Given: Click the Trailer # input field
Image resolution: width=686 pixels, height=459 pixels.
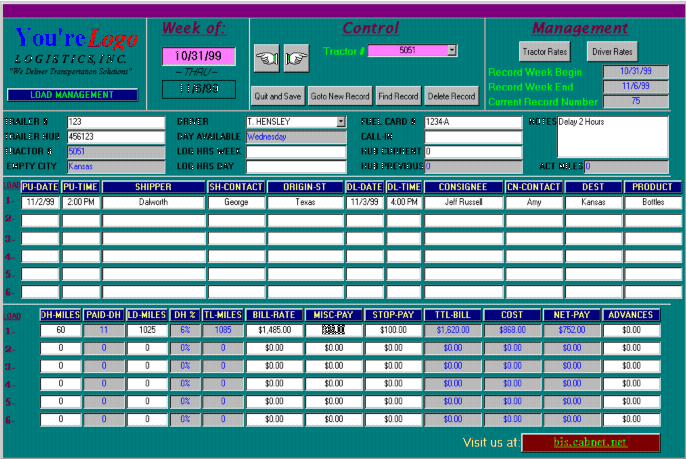Looking at the screenshot, I should [114, 121].
